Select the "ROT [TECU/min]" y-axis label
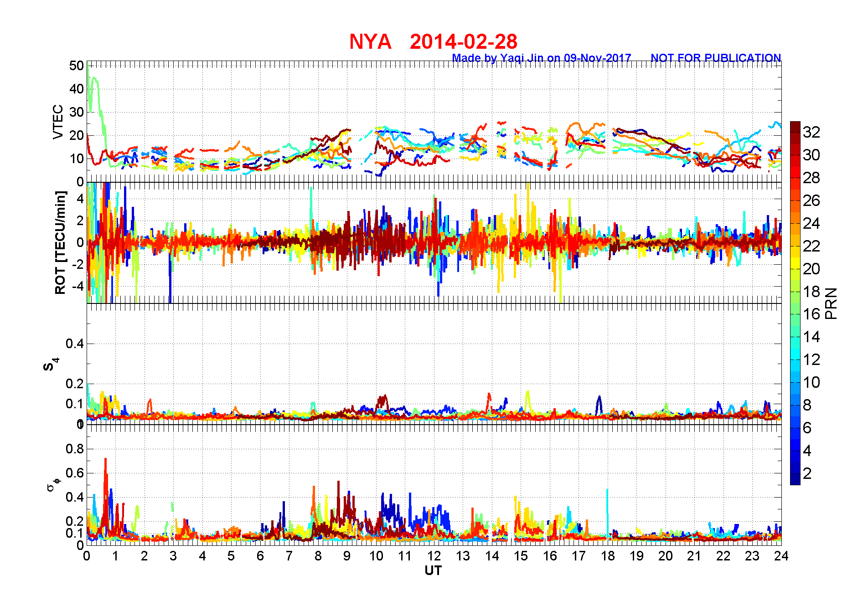This screenshot has height=606, width=868. pos(60,242)
